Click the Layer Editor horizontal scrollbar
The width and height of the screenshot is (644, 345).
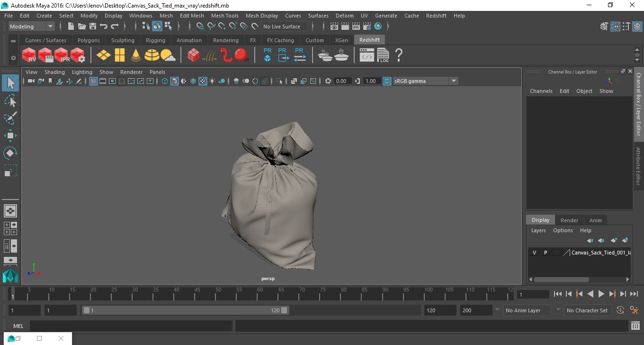(x=562, y=280)
